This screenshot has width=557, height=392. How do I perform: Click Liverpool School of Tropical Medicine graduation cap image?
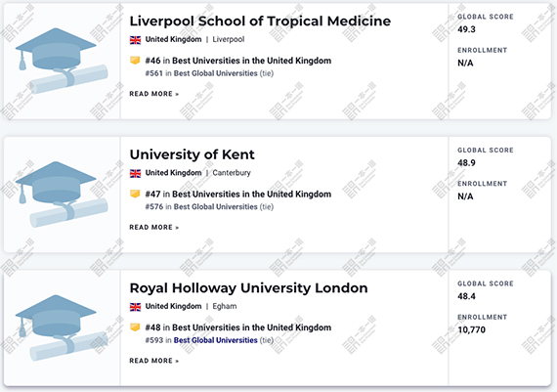pyautogui.click(x=62, y=61)
